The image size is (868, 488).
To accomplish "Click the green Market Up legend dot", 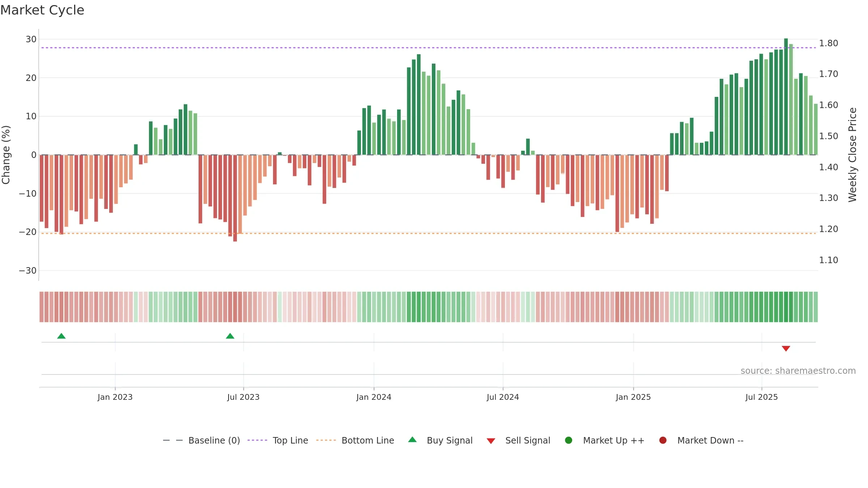I will tap(569, 440).
